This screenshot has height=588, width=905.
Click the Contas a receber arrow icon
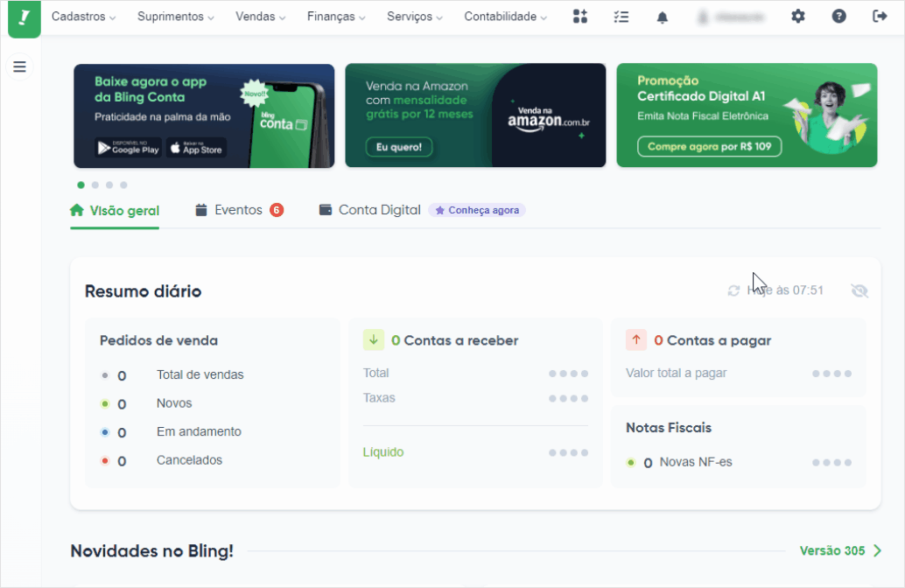374,339
